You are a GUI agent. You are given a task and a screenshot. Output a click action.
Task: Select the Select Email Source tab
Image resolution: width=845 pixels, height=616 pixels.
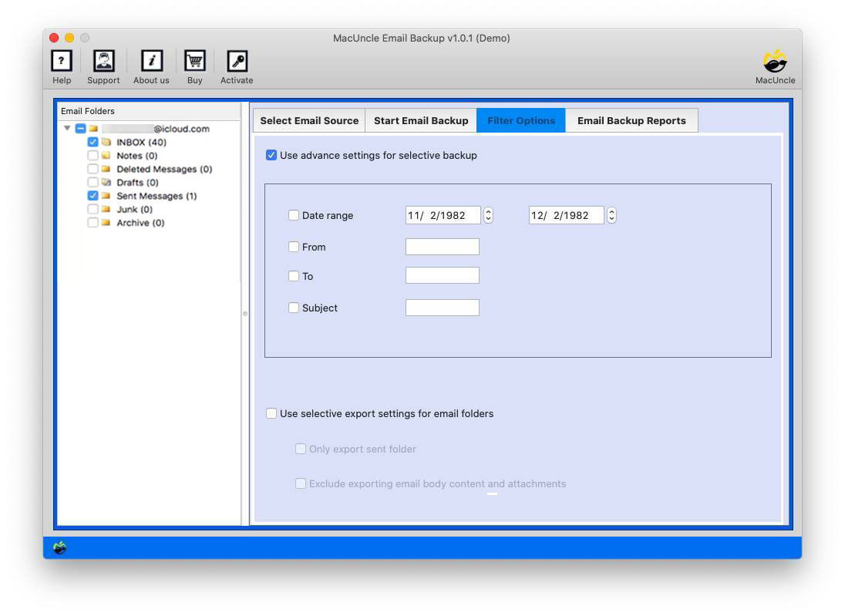coord(308,120)
